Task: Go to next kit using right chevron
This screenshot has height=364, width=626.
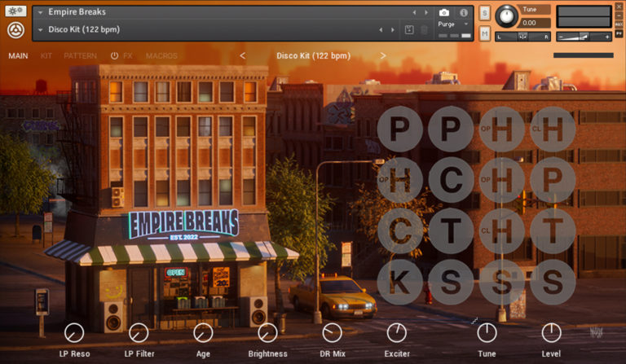Action: click(x=383, y=56)
